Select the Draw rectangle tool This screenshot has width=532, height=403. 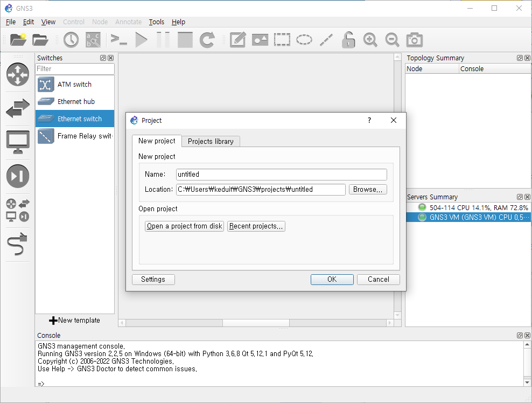[x=282, y=40]
